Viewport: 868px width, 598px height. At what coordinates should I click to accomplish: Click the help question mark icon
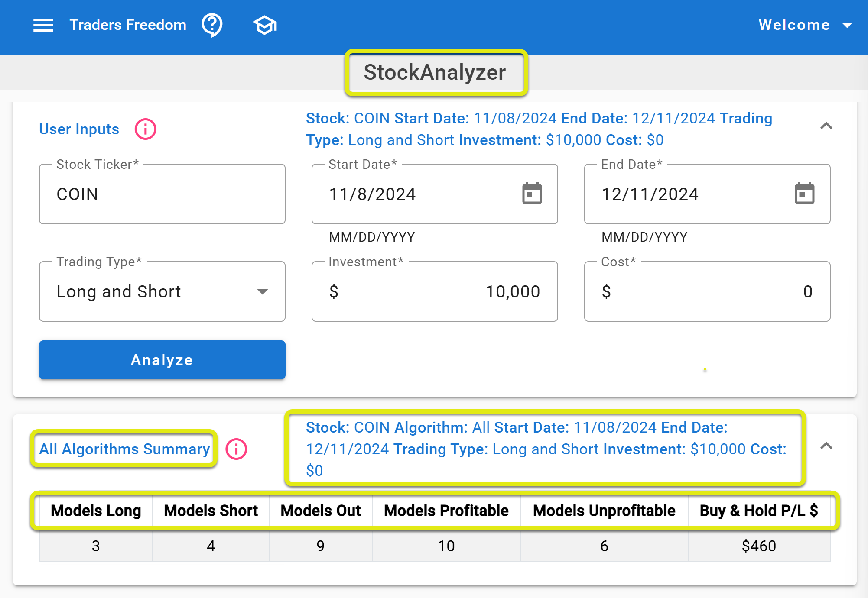point(212,25)
